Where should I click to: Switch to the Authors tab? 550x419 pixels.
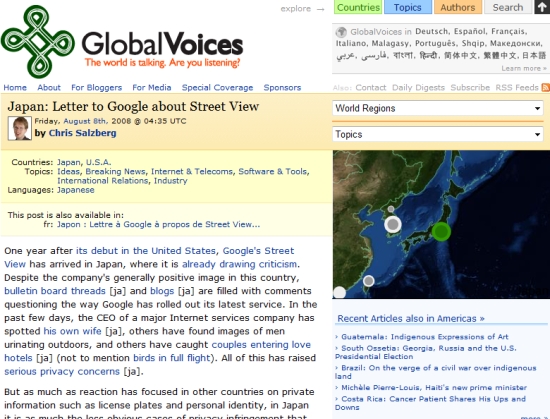pos(458,7)
